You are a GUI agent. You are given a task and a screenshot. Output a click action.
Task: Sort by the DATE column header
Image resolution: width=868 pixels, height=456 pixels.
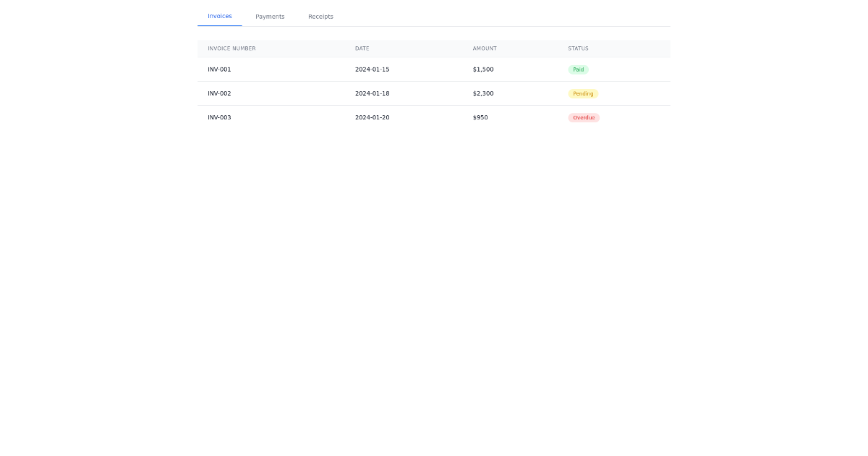[x=362, y=48]
